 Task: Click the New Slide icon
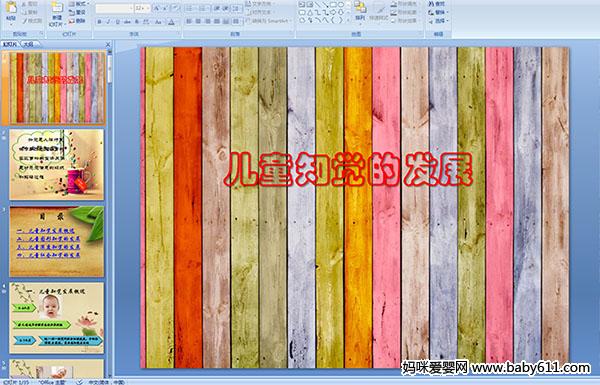pos(57,13)
